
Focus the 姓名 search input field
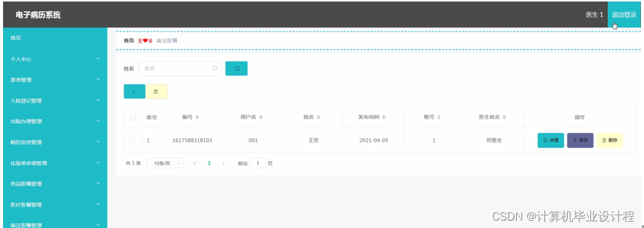(x=180, y=68)
